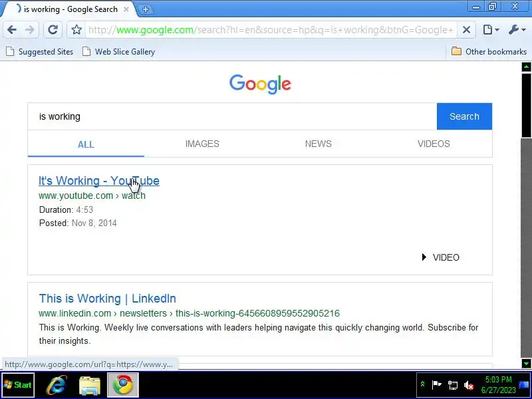Viewport: 532px width, 399px height.
Task: Click the www.linkedin.com newsletters URL text
Action: tap(189, 313)
